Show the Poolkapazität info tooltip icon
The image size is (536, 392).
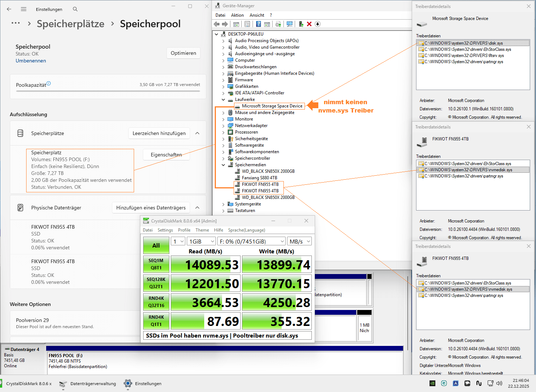49,83
